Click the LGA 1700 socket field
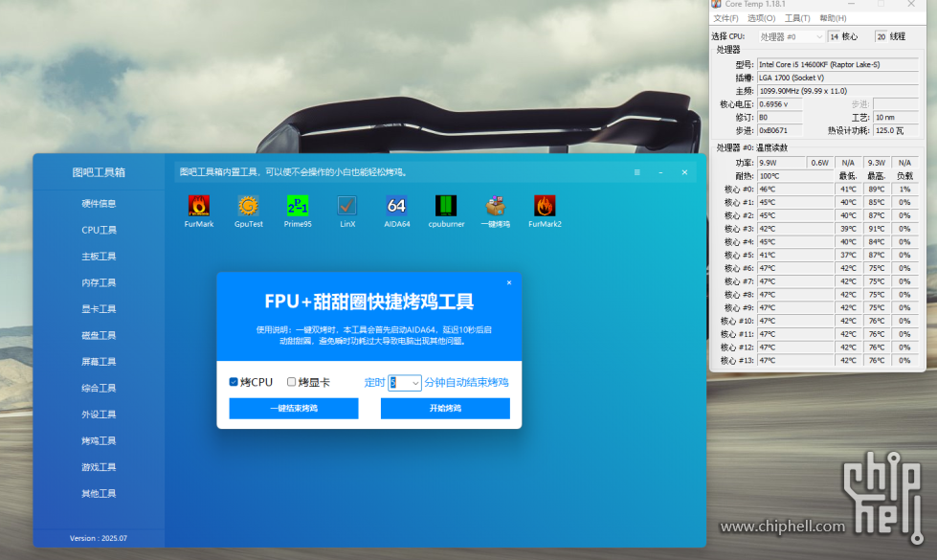This screenshot has height=560, width=937. [x=837, y=78]
